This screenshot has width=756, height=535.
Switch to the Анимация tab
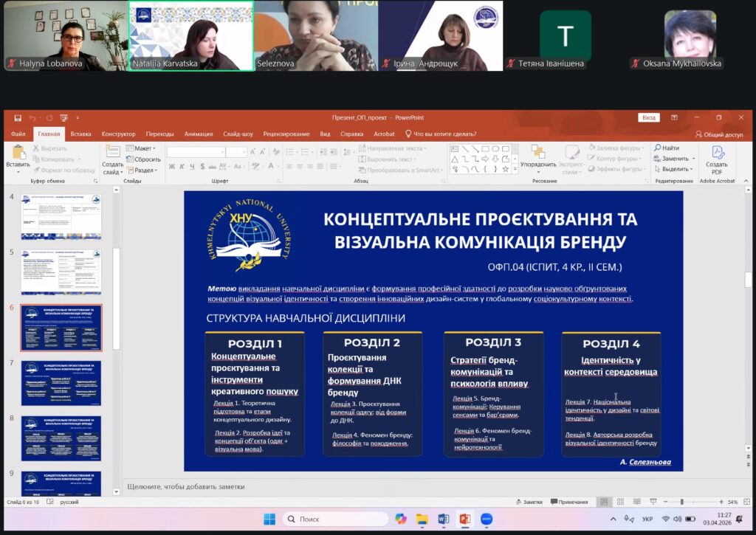(x=199, y=134)
